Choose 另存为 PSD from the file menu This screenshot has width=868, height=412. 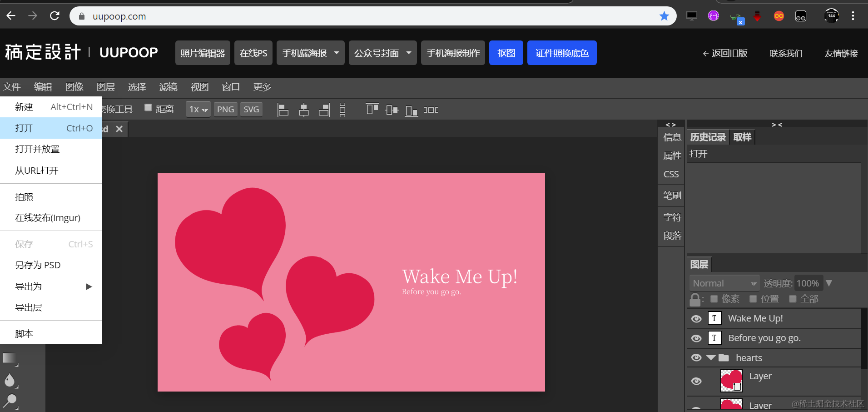click(38, 265)
